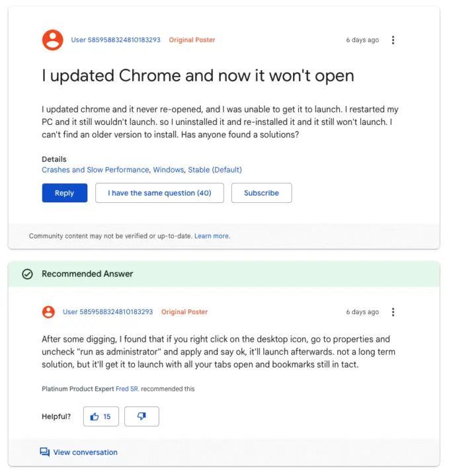Select the Windows details link
The height and width of the screenshot is (476, 449).
pyautogui.click(x=169, y=170)
